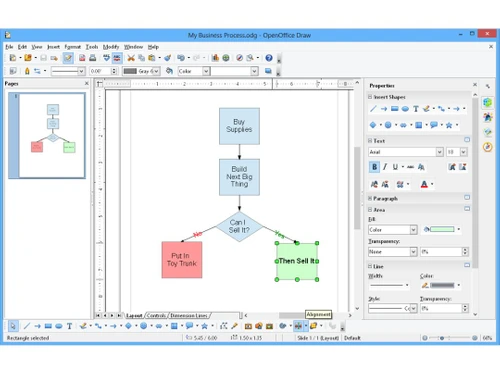Image resolution: width=500 pixels, height=375 pixels.
Task: Click the Fontwork Gallery icon in bottom toolbar
Action: tap(248, 326)
